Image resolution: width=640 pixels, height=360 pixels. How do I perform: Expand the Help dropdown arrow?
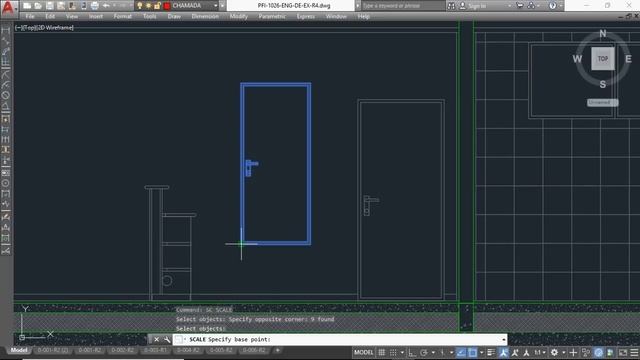point(560,6)
